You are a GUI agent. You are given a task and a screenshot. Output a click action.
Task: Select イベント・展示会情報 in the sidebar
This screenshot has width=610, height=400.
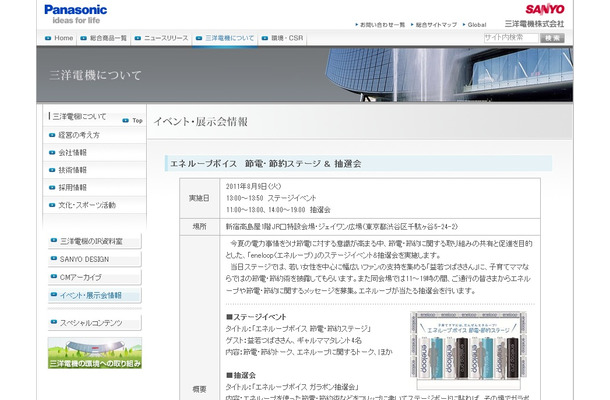pyautogui.click(x=94, y=295)
